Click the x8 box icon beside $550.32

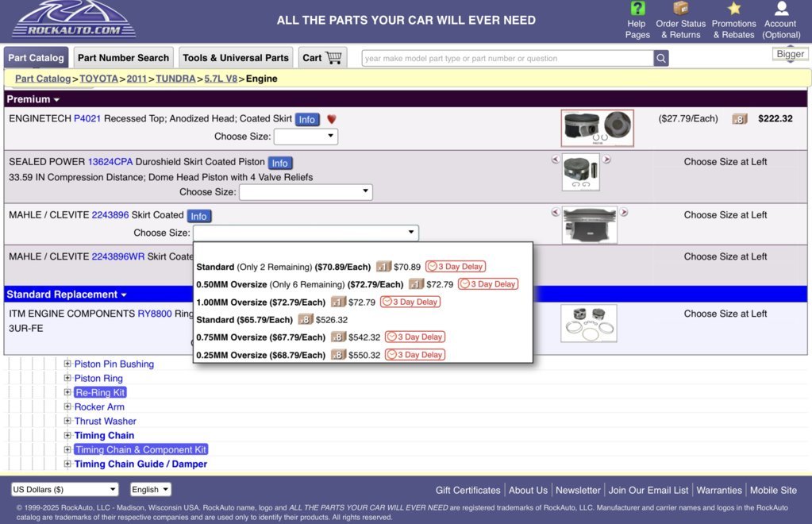338,355
